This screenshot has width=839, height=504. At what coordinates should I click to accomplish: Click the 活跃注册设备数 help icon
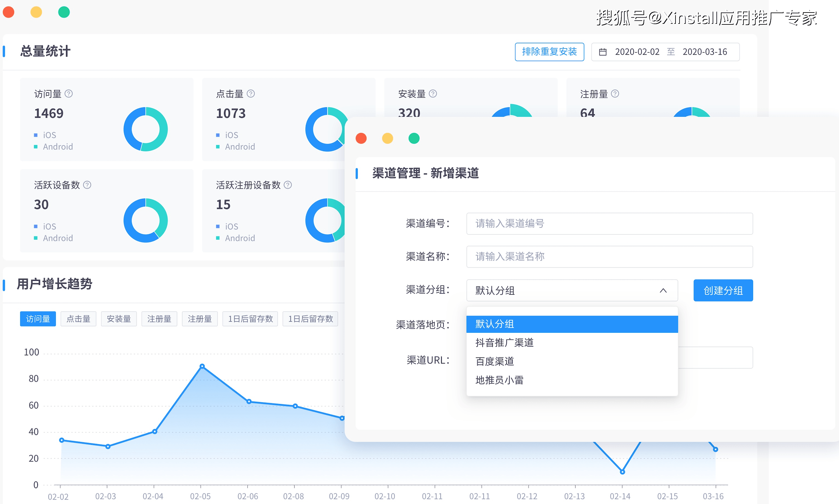coord(288,185)
